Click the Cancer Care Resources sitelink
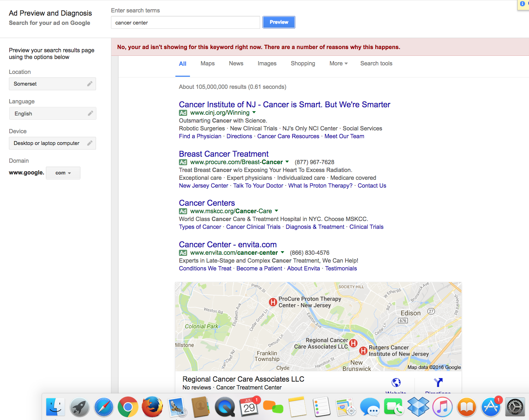Screen dimensions: 529x420 pyautogui.click(x=288, y=136)
